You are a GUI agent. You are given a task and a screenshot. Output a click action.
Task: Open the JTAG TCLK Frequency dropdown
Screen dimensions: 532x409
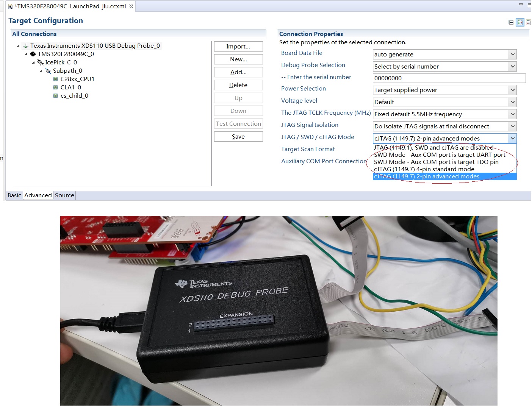tap(513, 114)
